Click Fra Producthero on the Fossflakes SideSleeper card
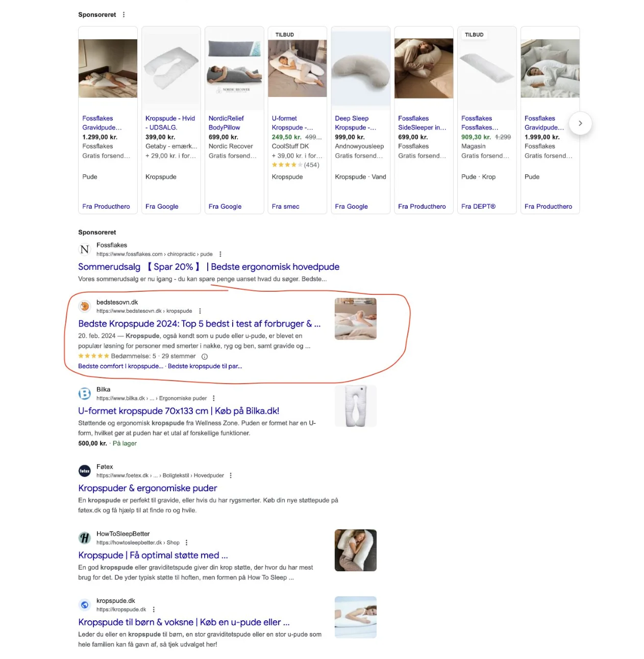Image resolution: width=644 pixels, height=659 pixels. [x=422, y=207]
